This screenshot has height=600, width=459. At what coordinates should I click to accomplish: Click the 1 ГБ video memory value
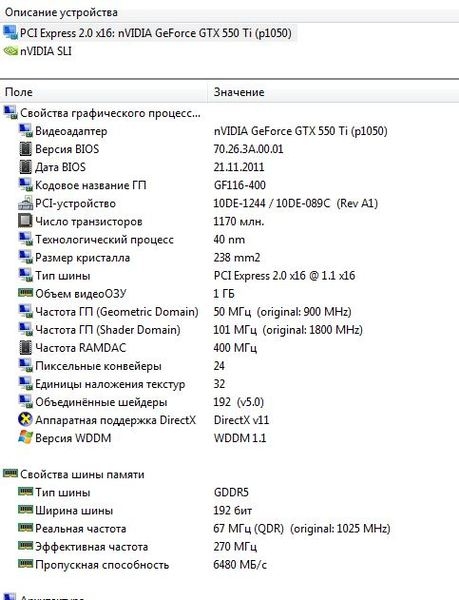coord(224,294)
